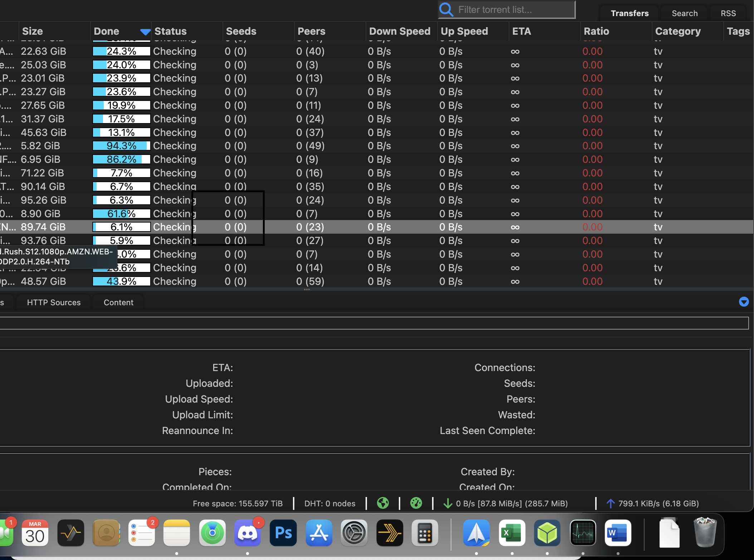Click the green globe connection status icon
Viewport: 754px width, 560px height.
point(383,503)
